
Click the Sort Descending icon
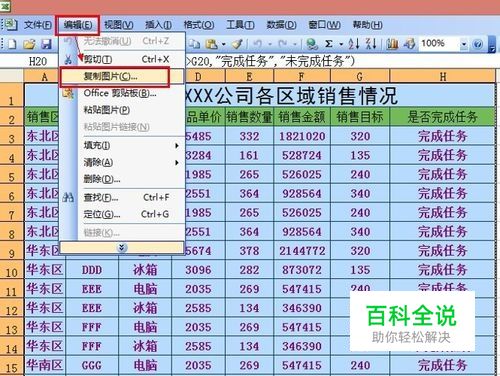click(371, 44)
